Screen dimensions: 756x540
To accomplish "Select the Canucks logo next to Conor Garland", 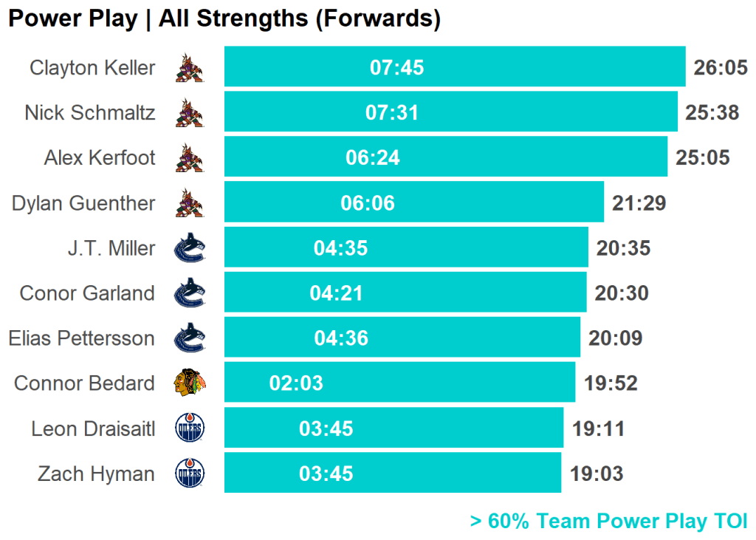I will (x=190, y=294).
